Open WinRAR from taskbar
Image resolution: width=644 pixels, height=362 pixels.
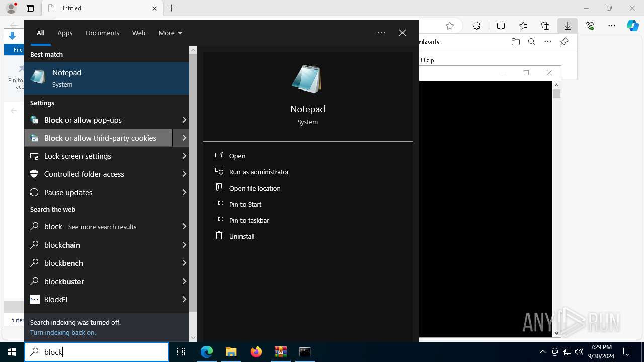tap(281, 352)
